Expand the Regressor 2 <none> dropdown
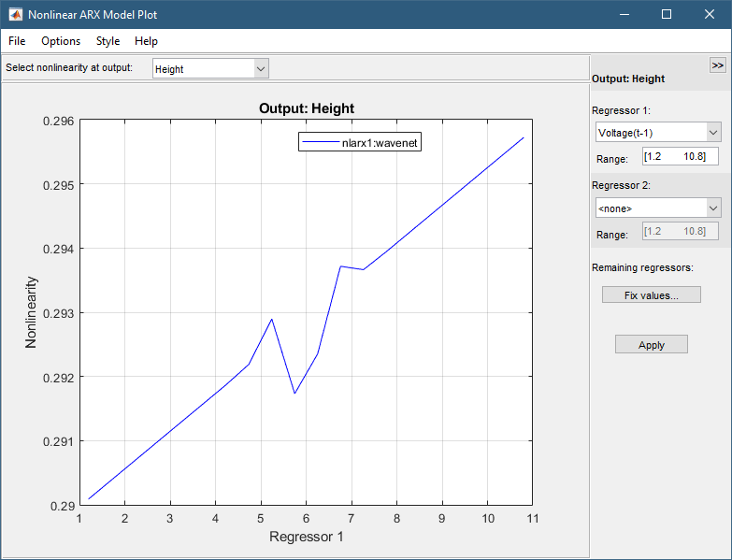732x560 pixels. point(658,208)
